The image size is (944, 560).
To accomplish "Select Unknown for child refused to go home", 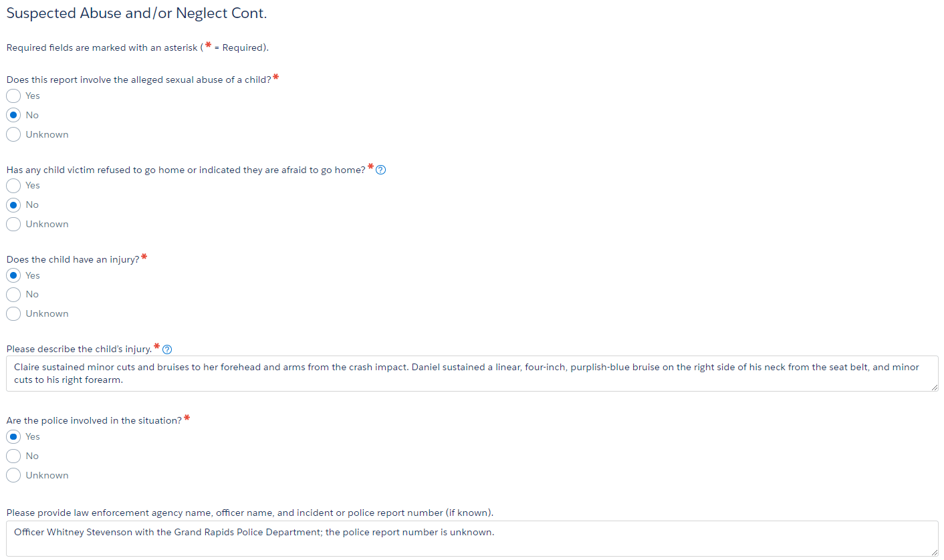I will [x=13, y=224].
